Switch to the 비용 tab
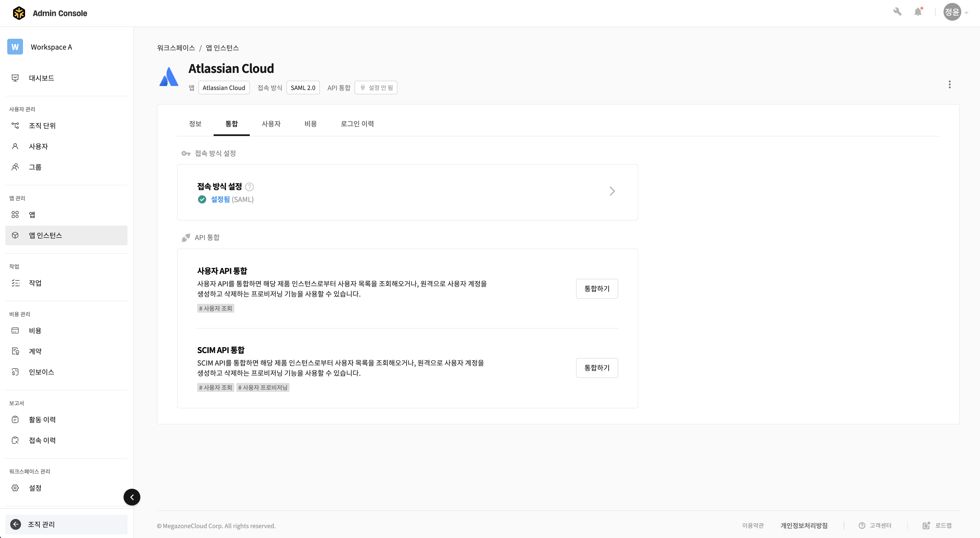 pos(311,123)
